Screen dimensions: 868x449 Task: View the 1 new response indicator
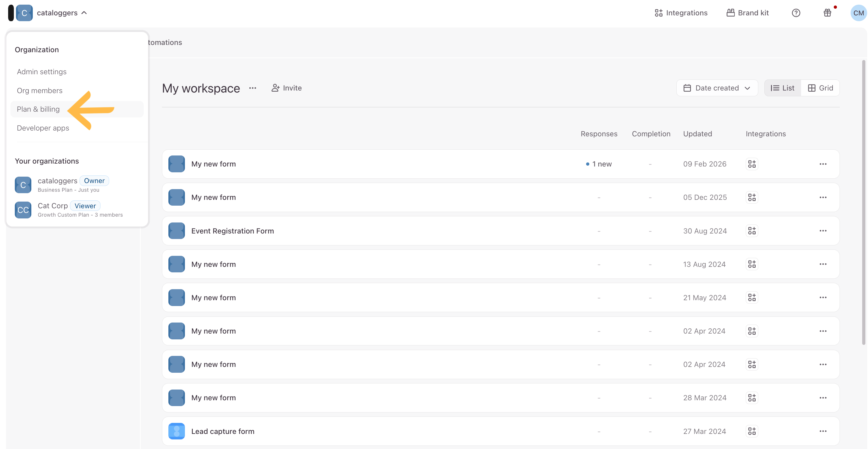[x=599, y=164]
